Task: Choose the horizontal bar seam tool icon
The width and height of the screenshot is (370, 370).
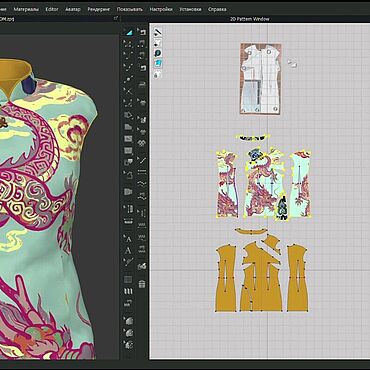Action: click(128, 221)
